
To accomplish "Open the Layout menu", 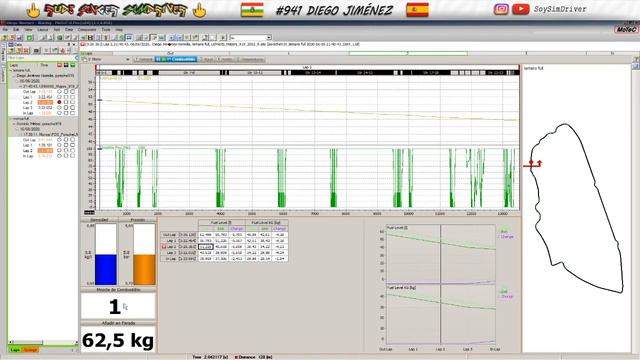I will 42,30.
